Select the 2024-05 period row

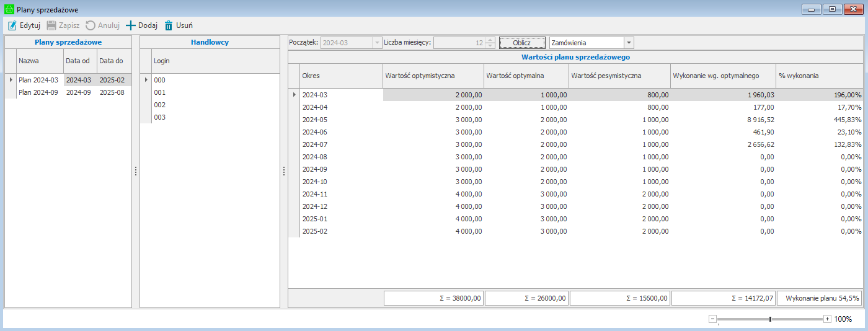(576, 120)
